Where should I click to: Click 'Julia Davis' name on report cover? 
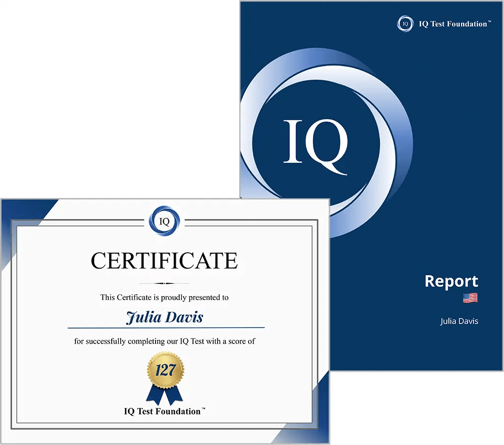coord(459,321)
